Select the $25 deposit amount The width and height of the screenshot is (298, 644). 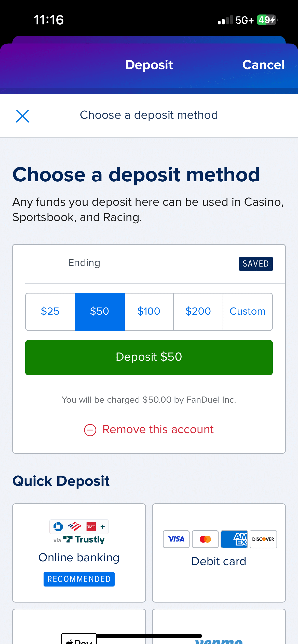(50, 312)
